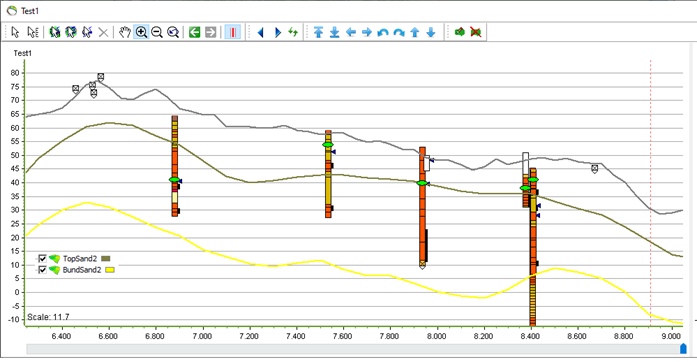Image resolution: width=697 pixels, height=362 pixels.
Task: Click the blue rotate clockwise arrow
Action: [x=399, y=32]
